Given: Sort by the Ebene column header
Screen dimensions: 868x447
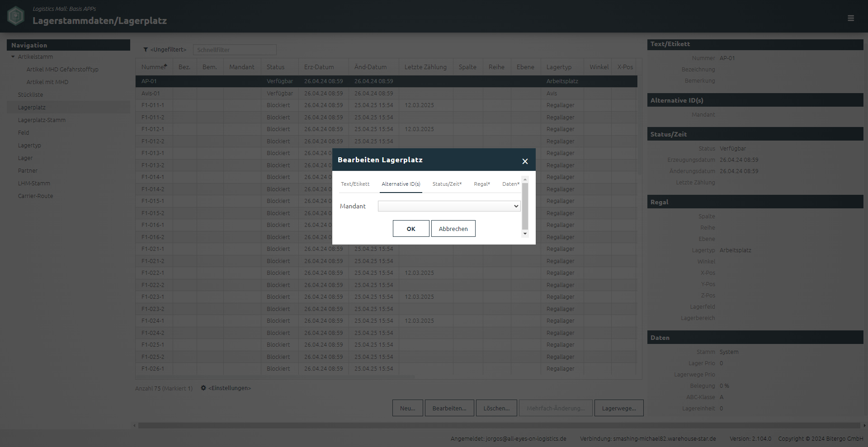Looking at the screenshot, I should [x=525, y=67].
